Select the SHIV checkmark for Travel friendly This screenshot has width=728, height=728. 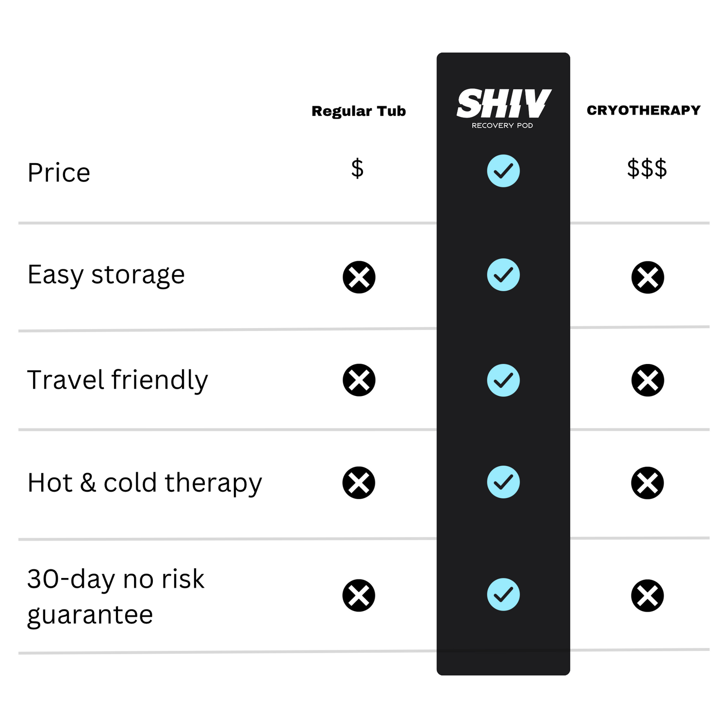click(x=503, y=380)
